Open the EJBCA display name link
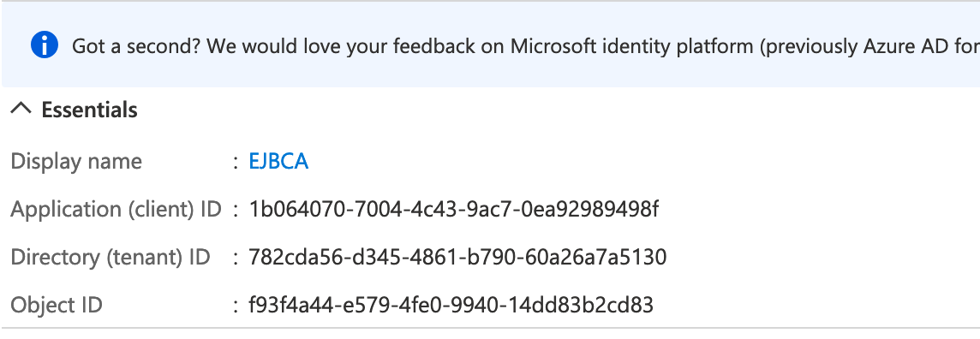 pyautogui.click(x=278, y=162)
